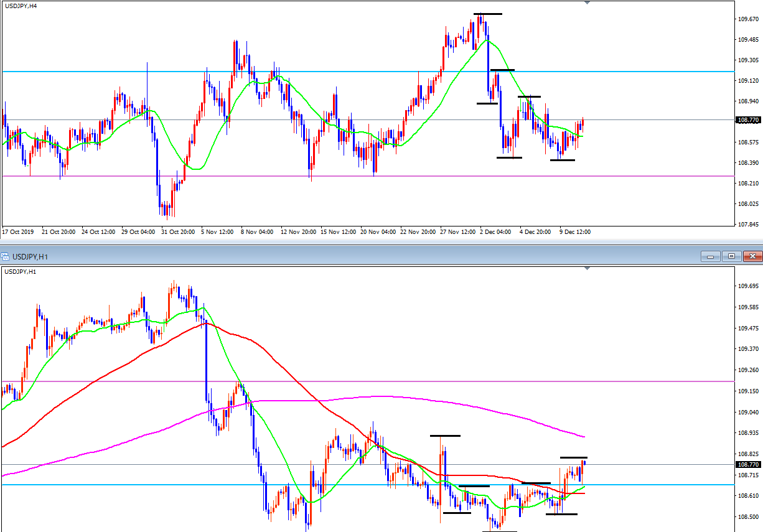Image resolution: width=763 pixels, height=532 pixels.
Task: Close the USDJPY,H1 chart window
Action: point(752,256)
